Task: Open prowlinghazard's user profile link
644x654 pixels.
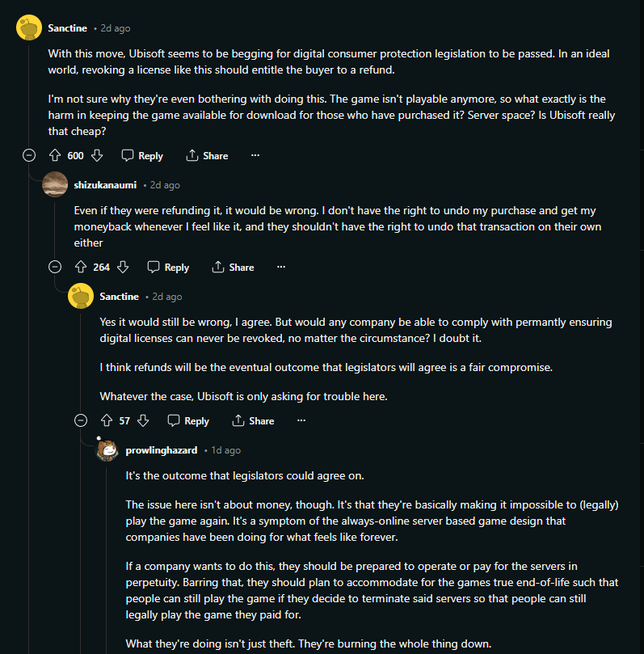Action: 162,450
